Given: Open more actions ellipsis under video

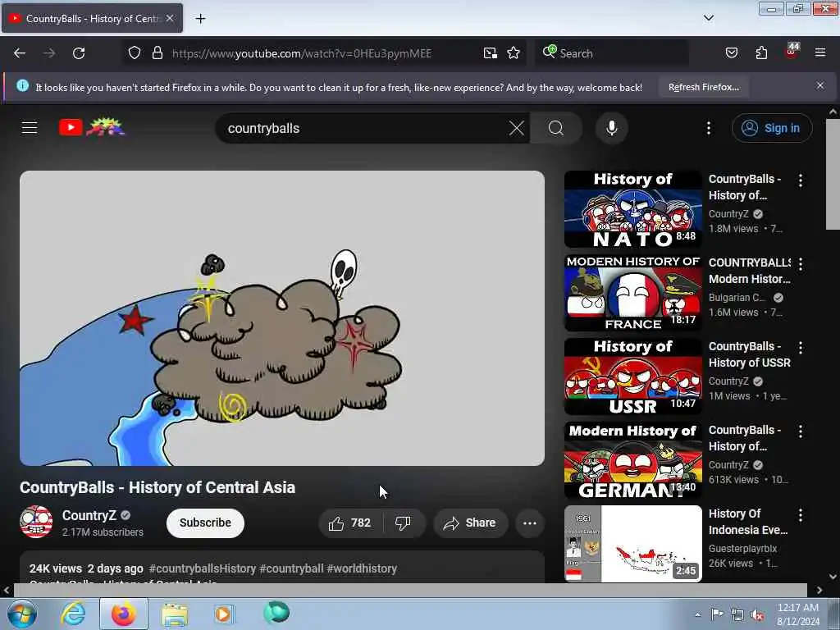Looking at the screenshot, I should click(529, 523).
